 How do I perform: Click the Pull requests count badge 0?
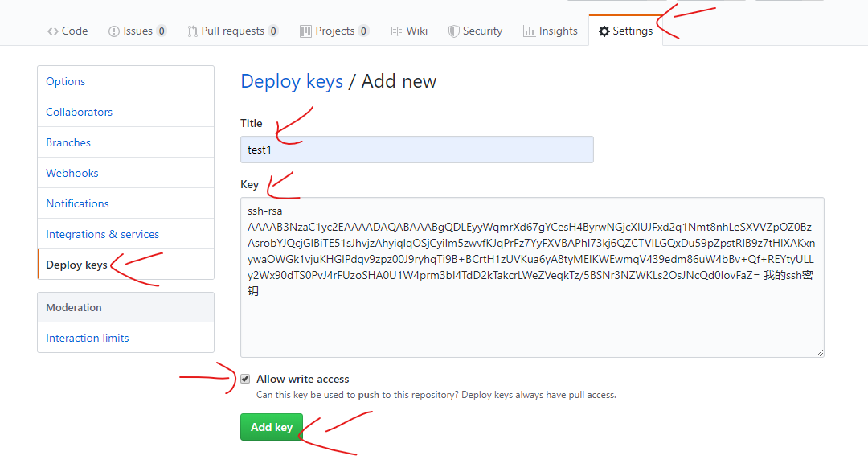[273, 31]
